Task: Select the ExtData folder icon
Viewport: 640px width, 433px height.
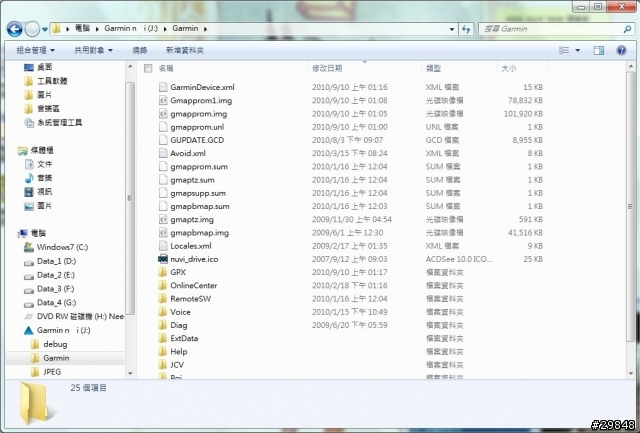Action: [x=163, y=338]
